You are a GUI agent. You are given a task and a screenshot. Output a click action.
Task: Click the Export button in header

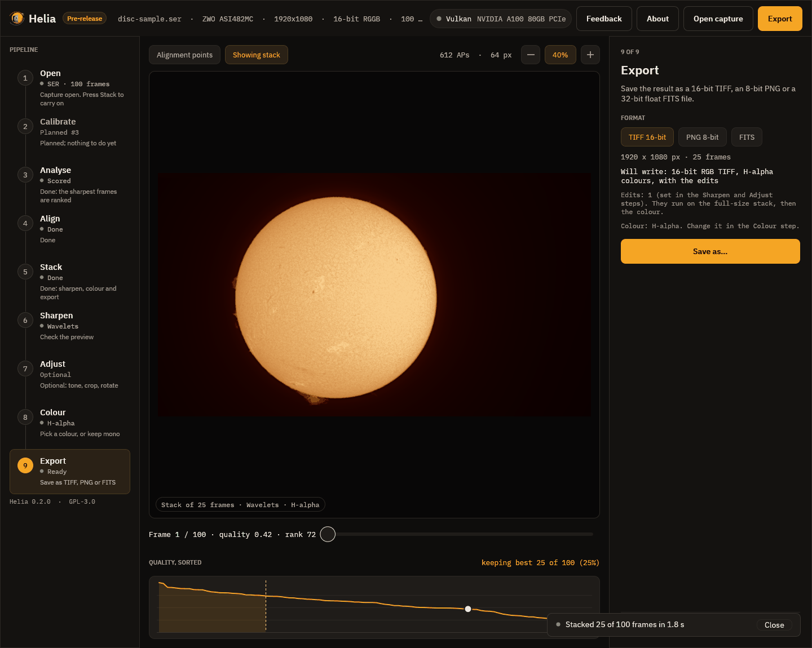[x=780, y=19]
